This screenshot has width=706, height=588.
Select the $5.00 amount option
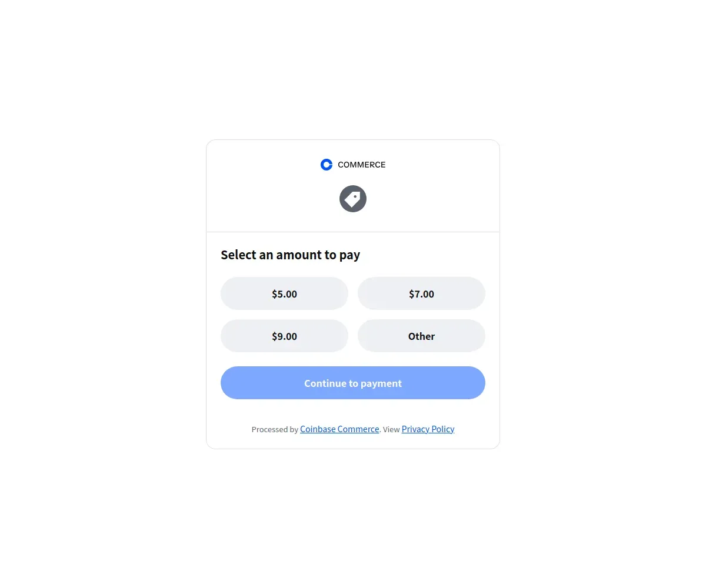point(284,293)
